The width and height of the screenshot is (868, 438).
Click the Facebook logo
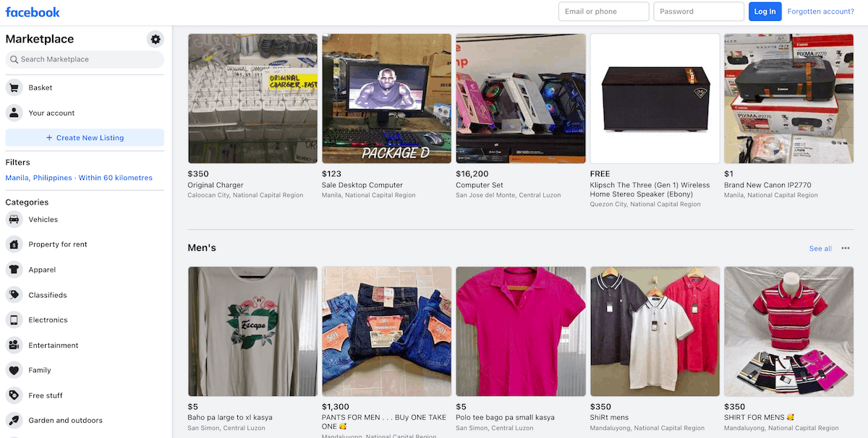[x=33, y=12]
